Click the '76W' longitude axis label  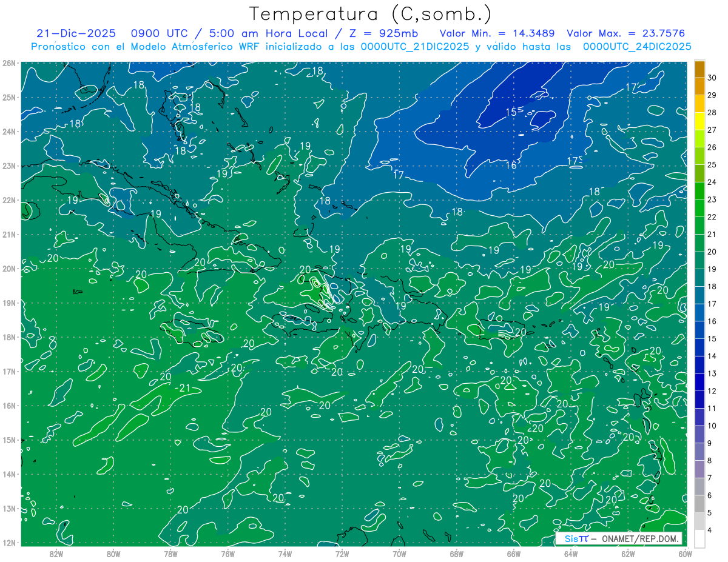tap(227, 554)
